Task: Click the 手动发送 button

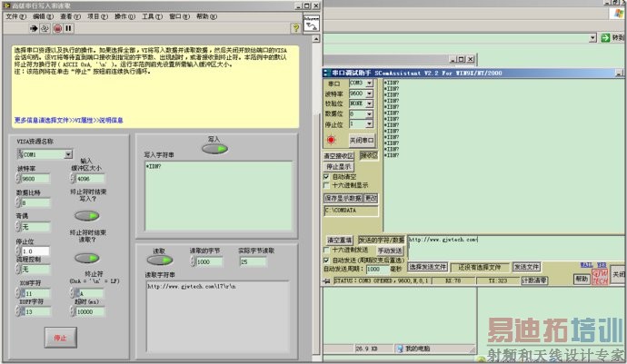Action: coord(390,251)
